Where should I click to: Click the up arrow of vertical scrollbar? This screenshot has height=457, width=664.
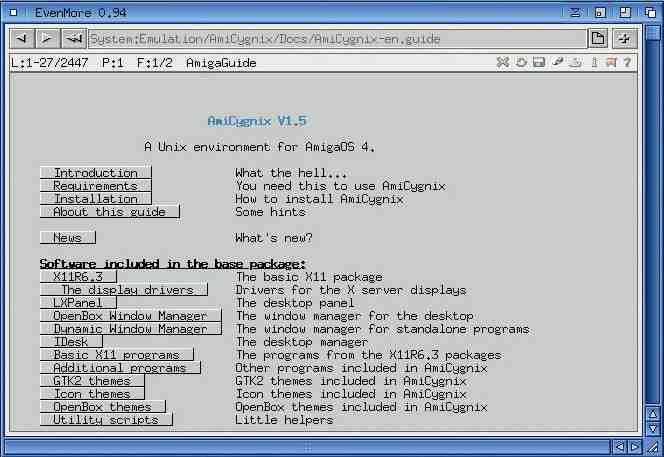pyautogui.click(x=653, y=413)
